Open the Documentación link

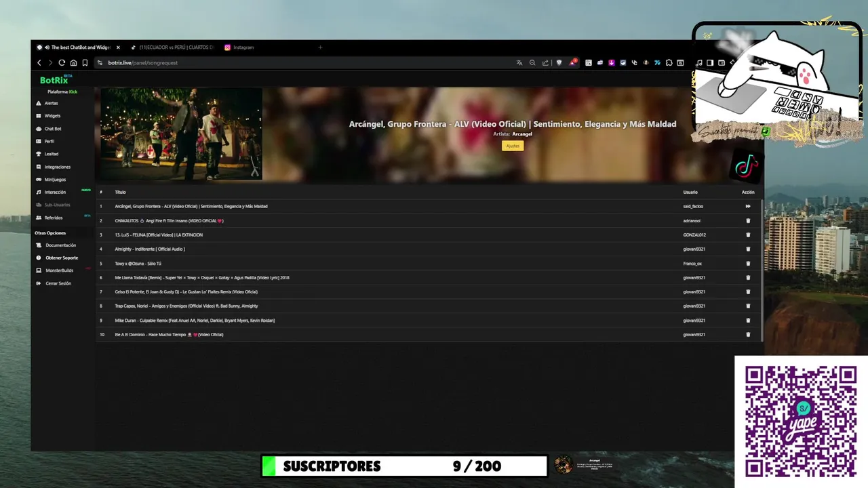coord(60,245)
